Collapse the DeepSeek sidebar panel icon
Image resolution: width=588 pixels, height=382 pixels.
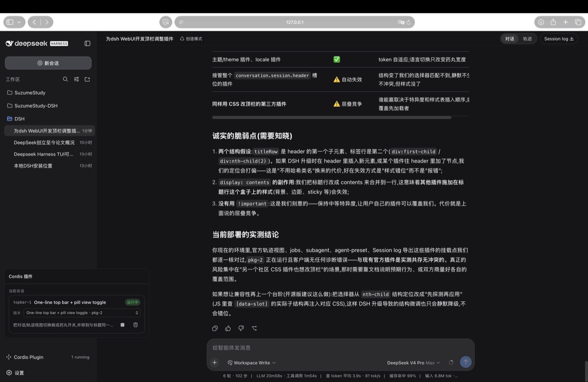click(87, 44)
